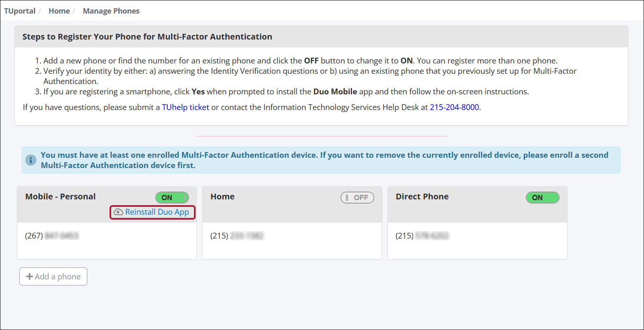Select the Direct Phone card heading

[422, 197]
